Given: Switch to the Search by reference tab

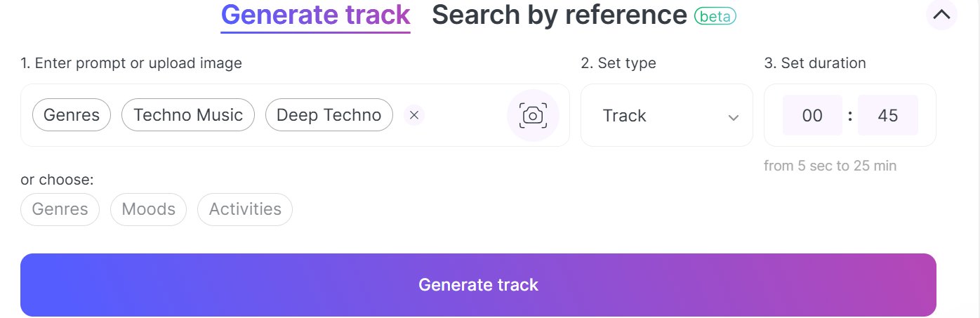Looking at the screenshot, I should click(559, 15).
